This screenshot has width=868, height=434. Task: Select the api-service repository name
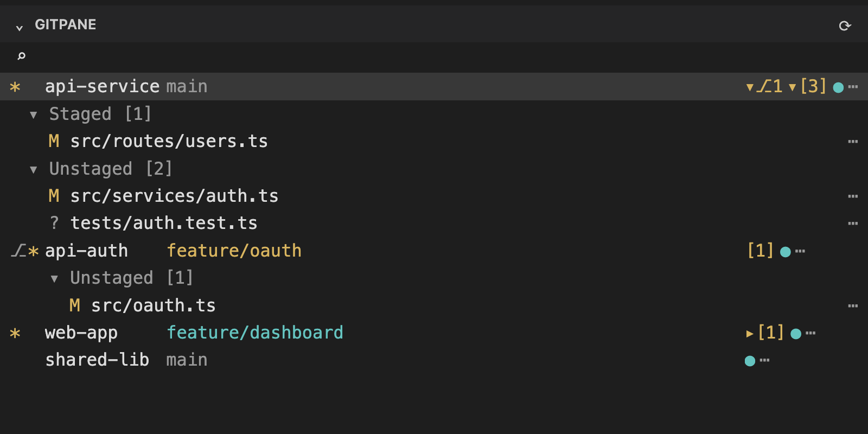pos(102,86)
